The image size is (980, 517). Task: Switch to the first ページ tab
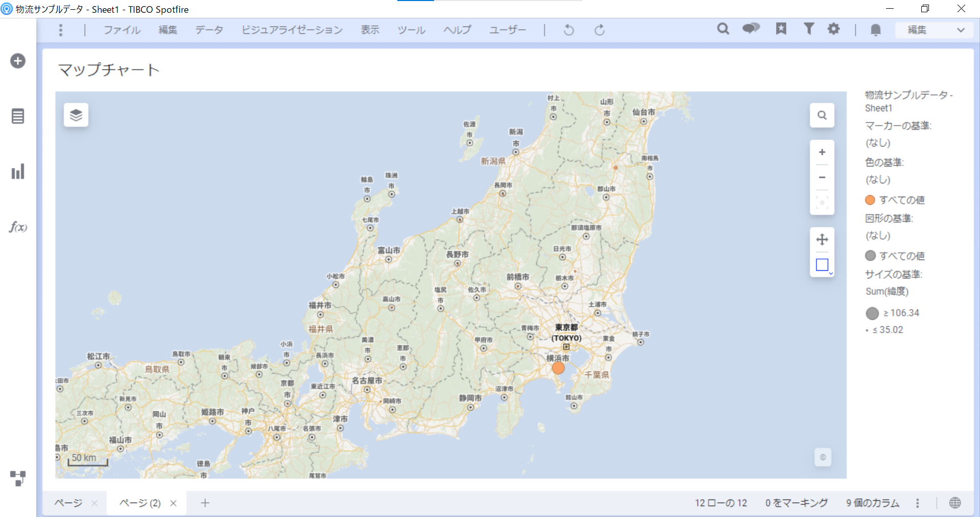tap(68, 503)
